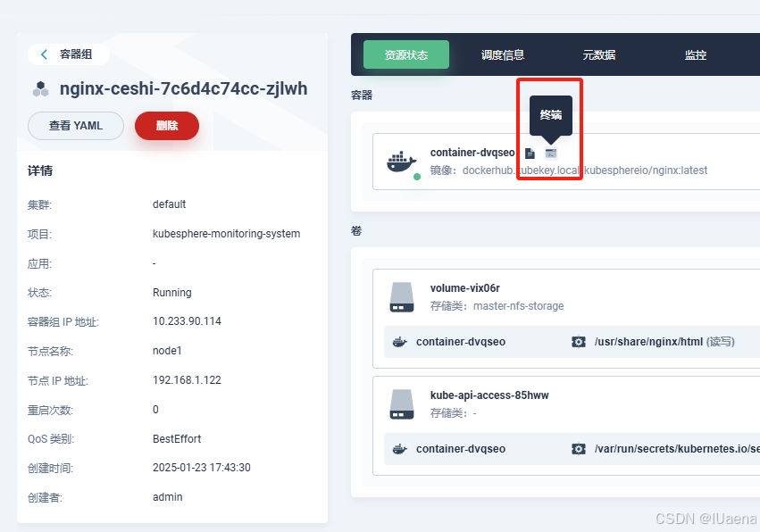Open the container terminal icon

click(551, 154)
